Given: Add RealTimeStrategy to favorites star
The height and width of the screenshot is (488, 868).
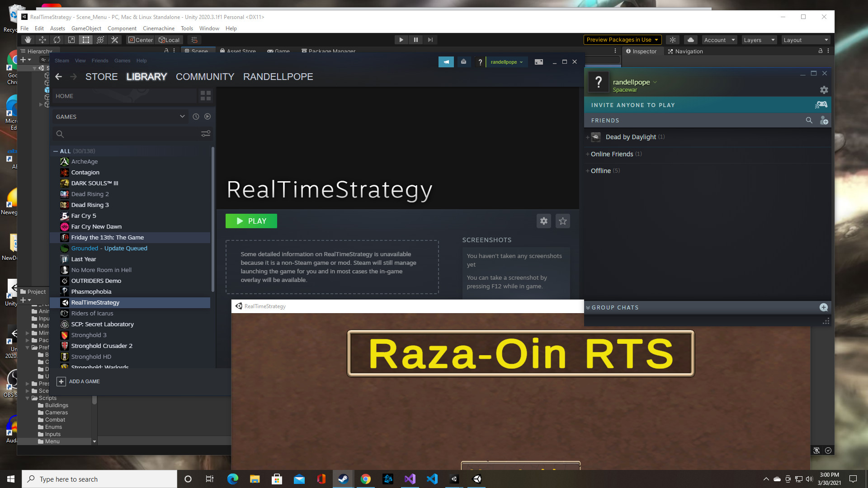Looking at the screenshot, I should [563, 221].
